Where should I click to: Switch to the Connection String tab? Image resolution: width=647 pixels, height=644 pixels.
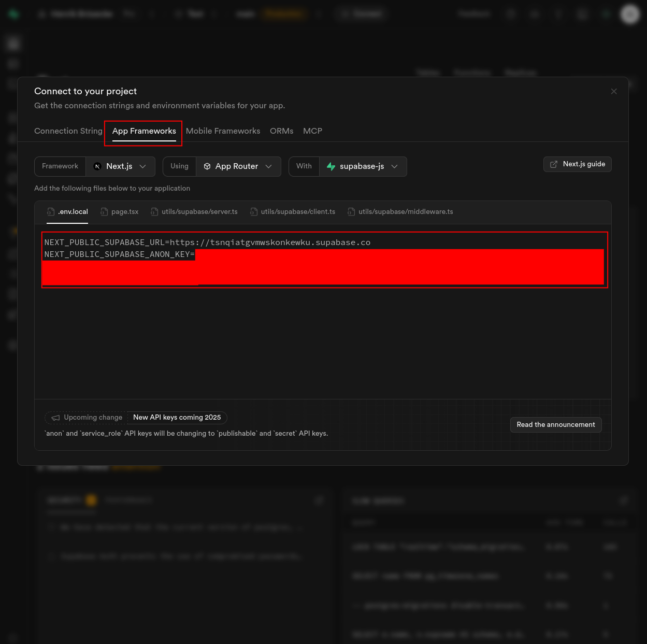point(68,131)
